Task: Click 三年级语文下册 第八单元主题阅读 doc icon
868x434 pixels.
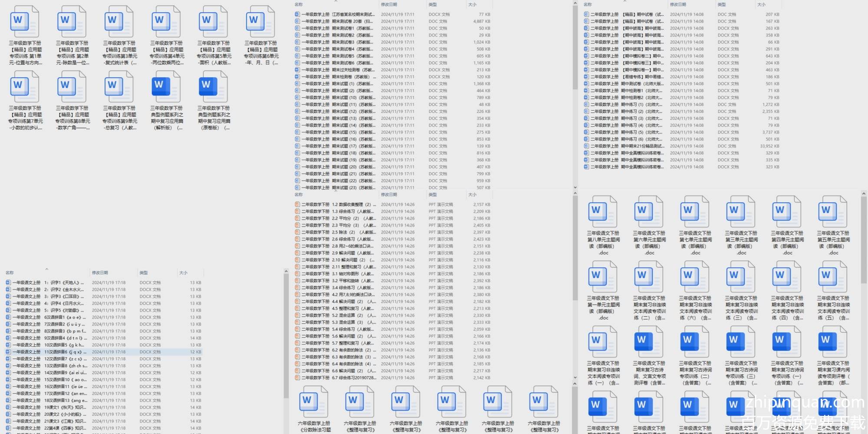Action: 603,212
